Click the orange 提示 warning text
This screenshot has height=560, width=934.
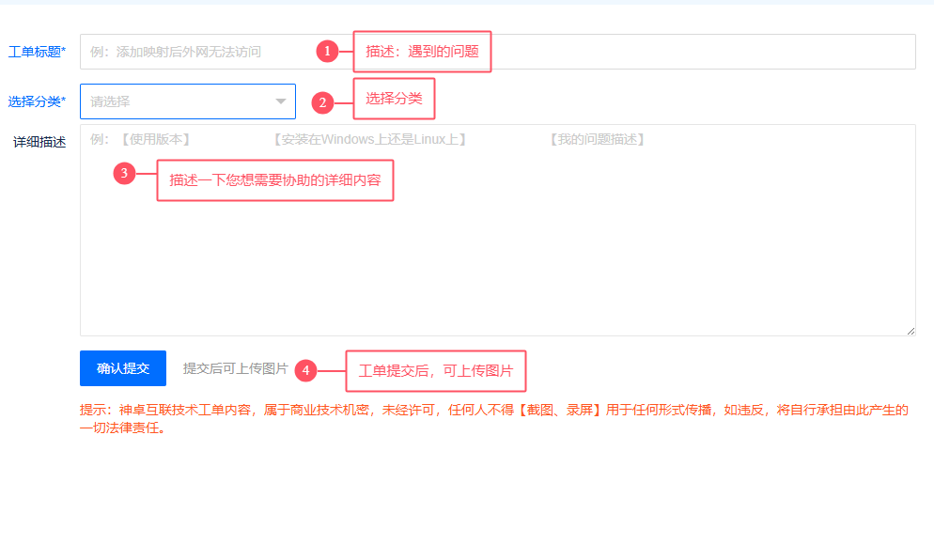(x=493, y=418)
